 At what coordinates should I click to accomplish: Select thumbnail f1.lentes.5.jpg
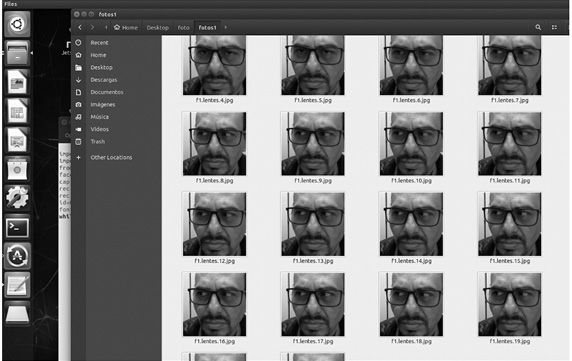pyautogui.click(x=313, y=65)
